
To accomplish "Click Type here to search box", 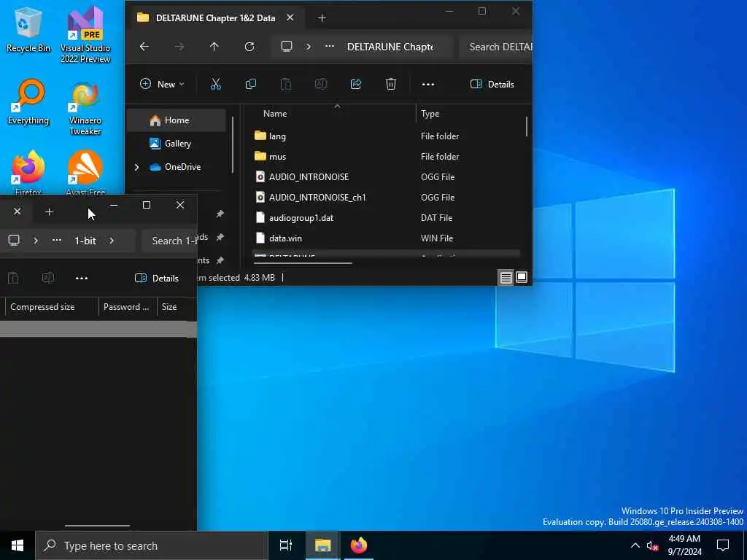I will (x=152, y=545).
